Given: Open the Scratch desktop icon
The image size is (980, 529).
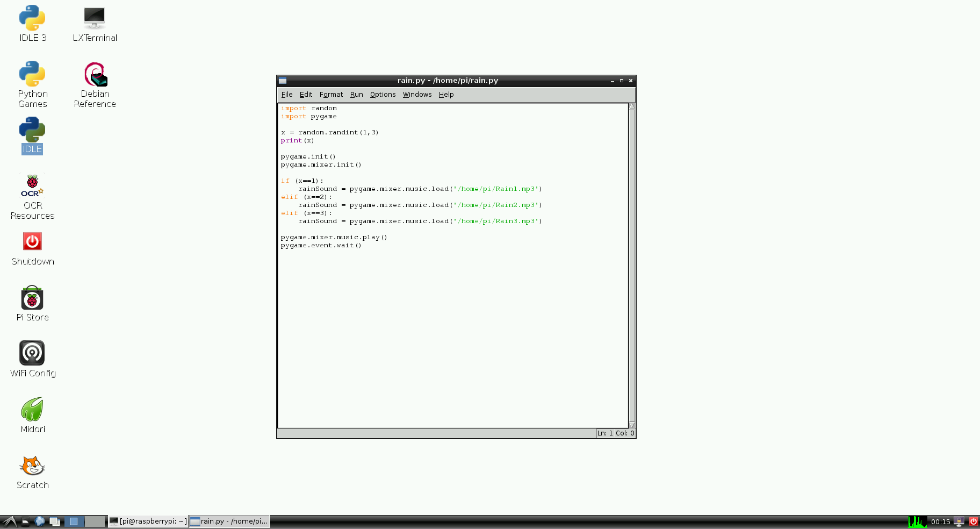Looking at the screenshot, I should 32,472.
